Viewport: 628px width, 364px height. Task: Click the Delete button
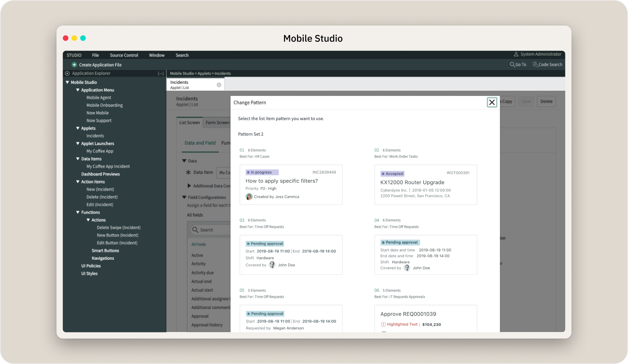546,101
